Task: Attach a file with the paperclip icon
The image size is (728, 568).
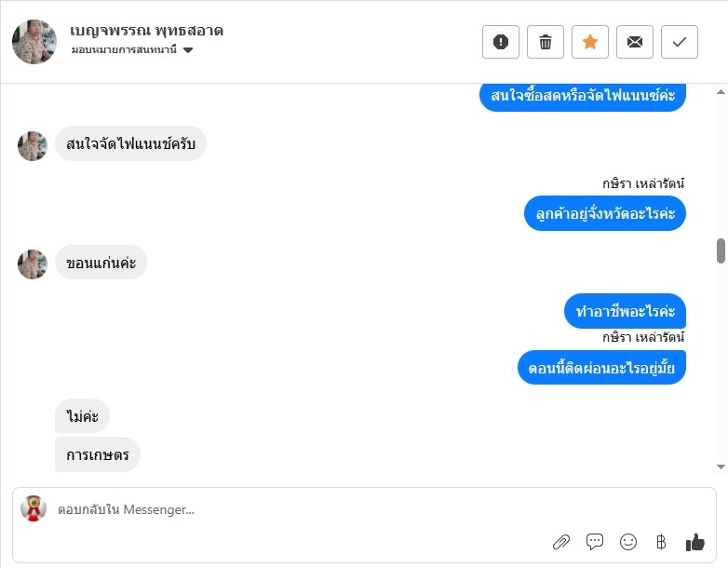Action: coord(560,542)
